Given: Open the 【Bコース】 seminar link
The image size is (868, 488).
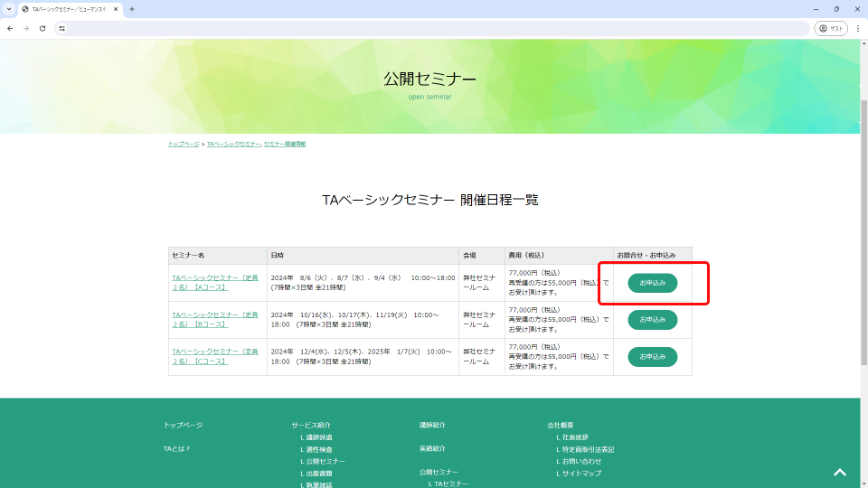Looking at the screenshot, I should pos(215,320).
